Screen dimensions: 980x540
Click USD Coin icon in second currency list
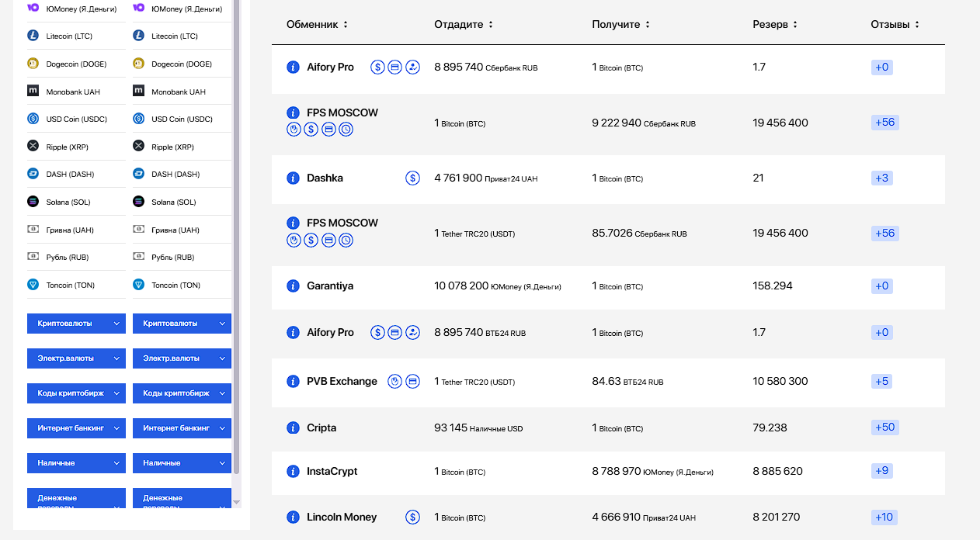point(138,119)
